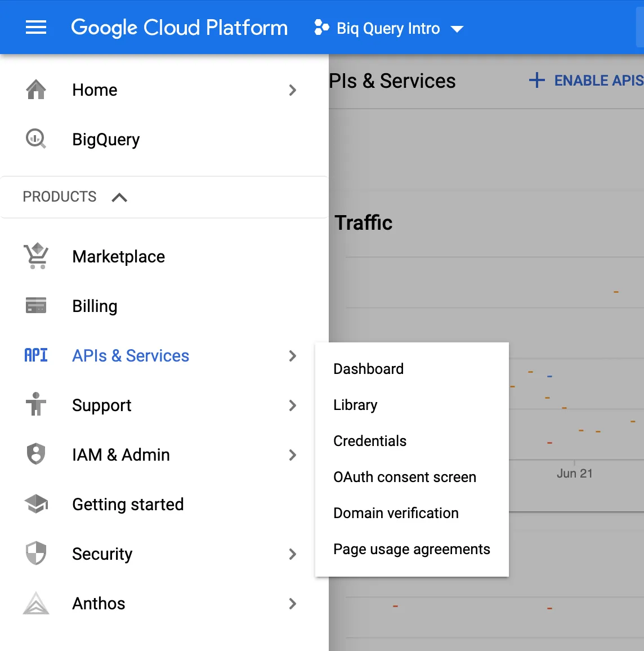Expand the Anthos submenu chevron

293,604
